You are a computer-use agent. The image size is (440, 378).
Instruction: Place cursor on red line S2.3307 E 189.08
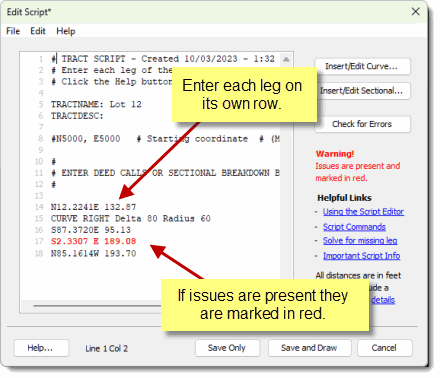coord(93,241)
